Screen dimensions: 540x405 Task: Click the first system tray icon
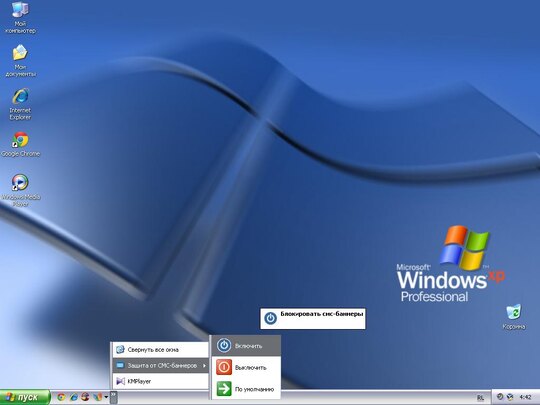(500, 397)
